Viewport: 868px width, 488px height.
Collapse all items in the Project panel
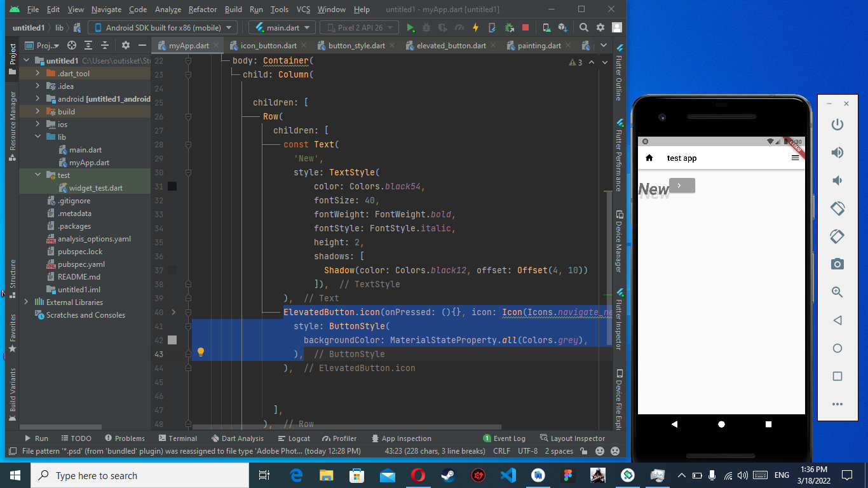click(x=104, y=45)
